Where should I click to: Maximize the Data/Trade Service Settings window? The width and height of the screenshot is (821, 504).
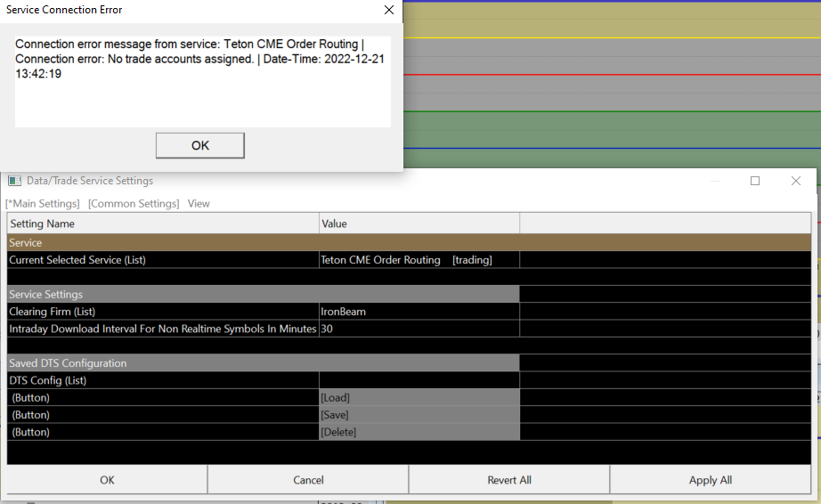[x=755, y=181]
